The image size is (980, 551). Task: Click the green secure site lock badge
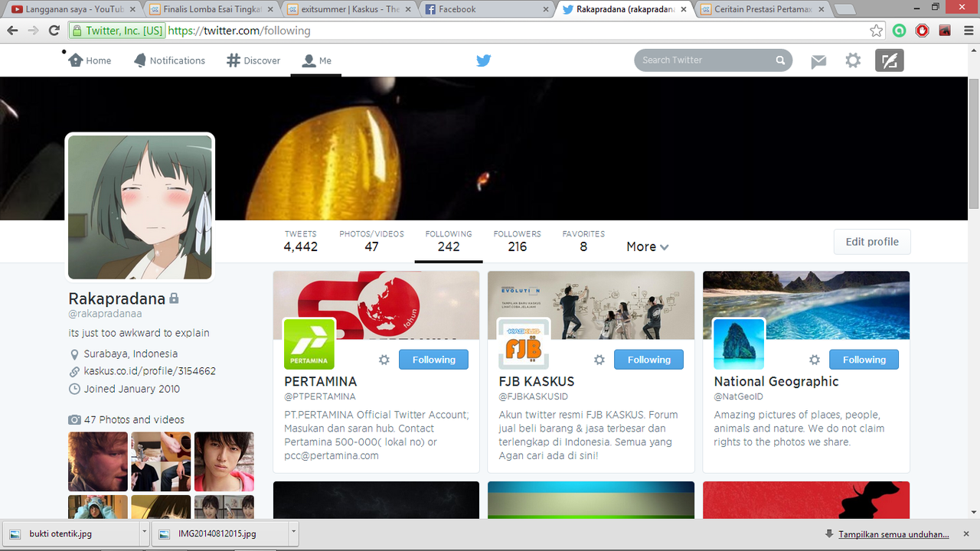116,31
